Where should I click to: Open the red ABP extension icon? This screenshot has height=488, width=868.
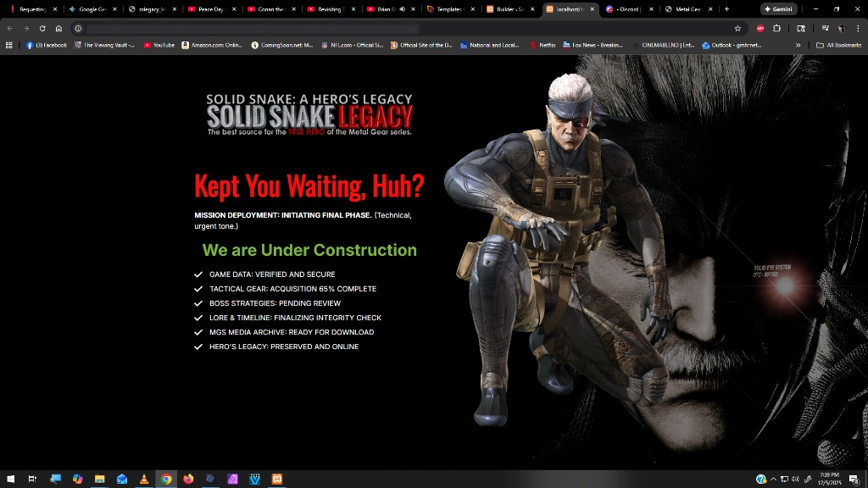pos(760,28)
